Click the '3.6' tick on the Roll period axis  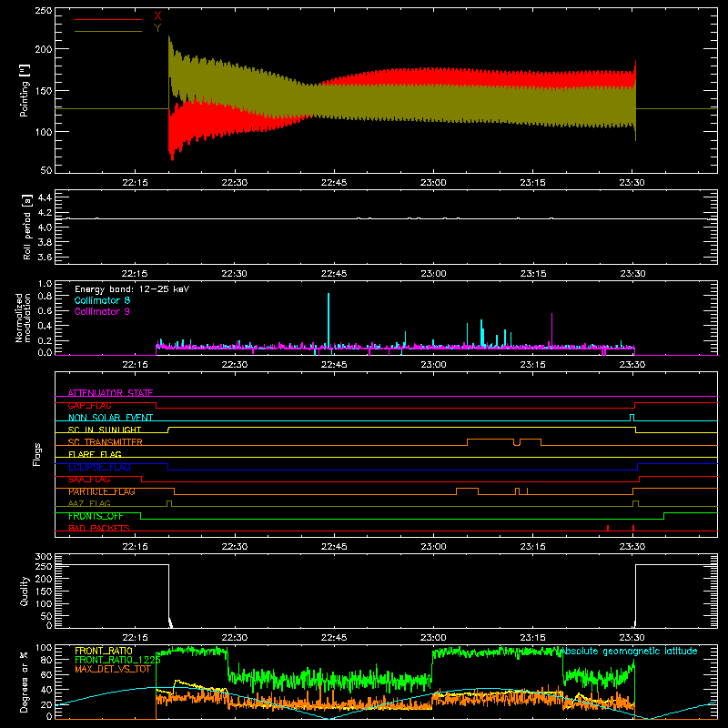[x=45, y=257]
